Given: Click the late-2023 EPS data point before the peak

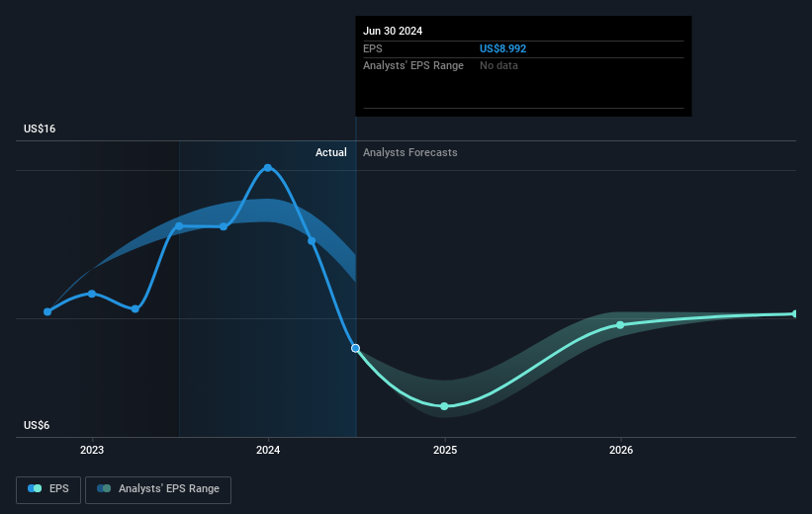Looking at the screenshot, I should tap(224, 226).
